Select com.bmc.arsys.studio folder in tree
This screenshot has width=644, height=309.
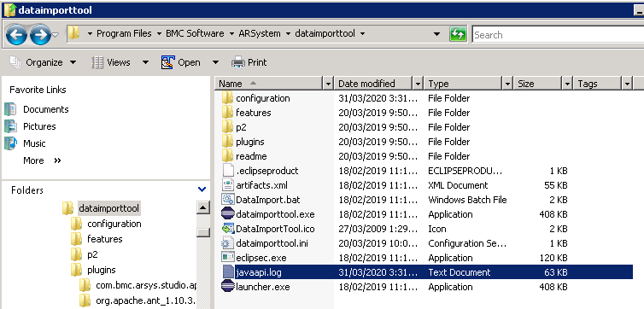click(x=146, y=285)
